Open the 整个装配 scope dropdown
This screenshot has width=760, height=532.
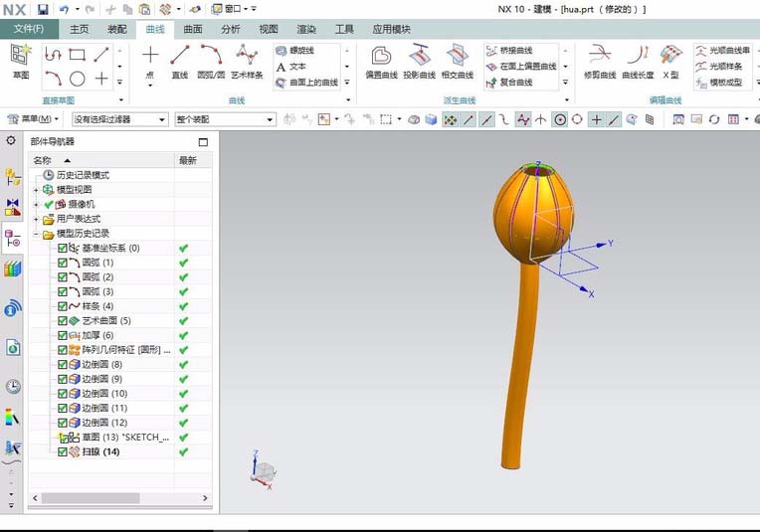point(226,119)
